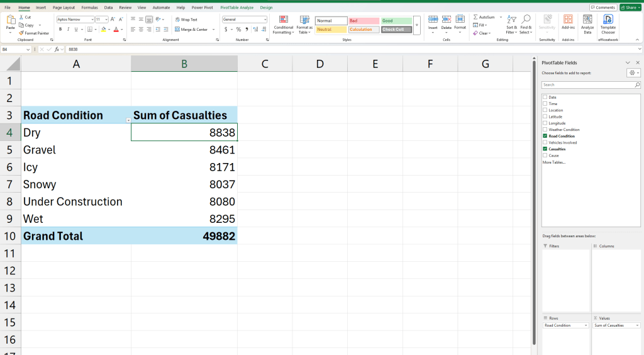Open Analyze Data from the ribbon

coord(587,20)
